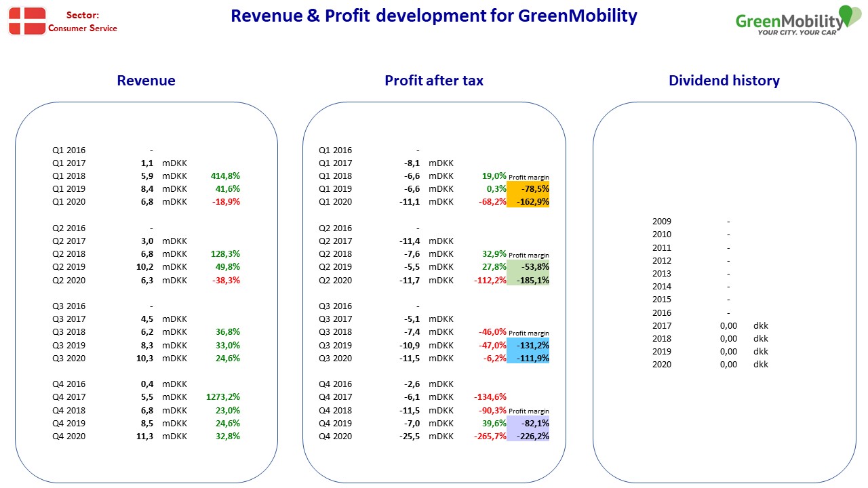The width and height of the screenshot is (868, 488).
Task: Select the -38,3% decline for Q2 2020
Action: click(x=226, y=281)
